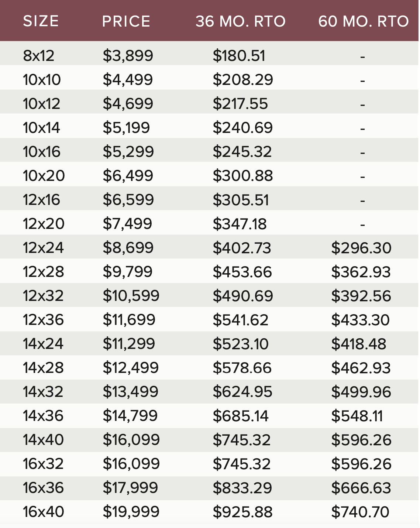Select the $217.55 monthly payment cell
420x528 pixels.
click(x=240, y=104)
